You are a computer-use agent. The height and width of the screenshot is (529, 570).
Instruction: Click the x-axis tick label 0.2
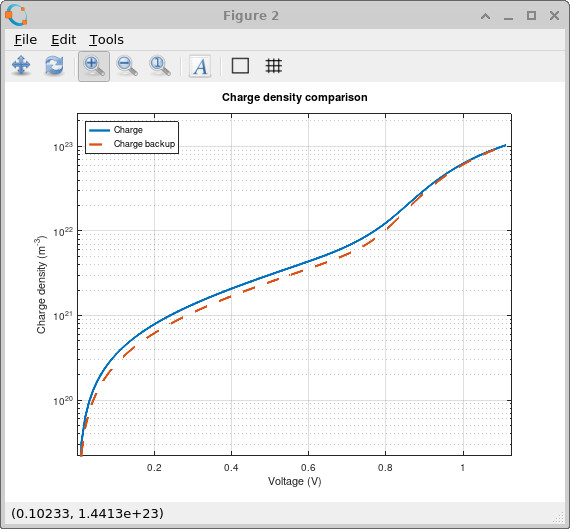tap(154, 467)
